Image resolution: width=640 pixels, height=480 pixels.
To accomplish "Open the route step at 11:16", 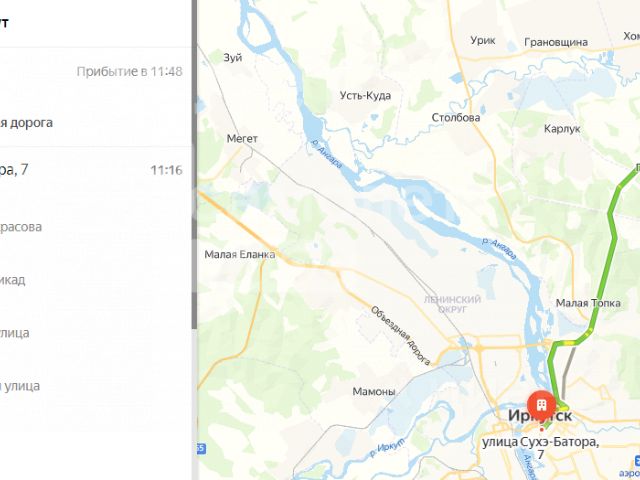I will (96, 169).
